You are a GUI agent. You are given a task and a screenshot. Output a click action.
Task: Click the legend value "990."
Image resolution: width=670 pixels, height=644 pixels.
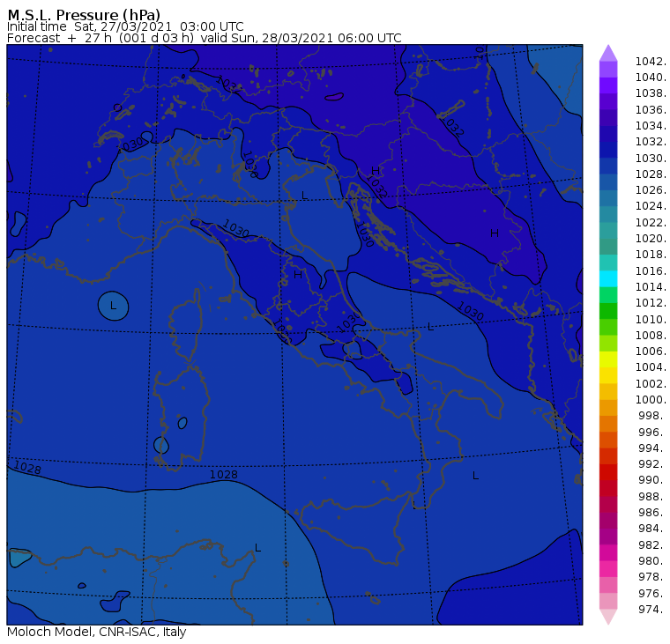click(651, 480)
